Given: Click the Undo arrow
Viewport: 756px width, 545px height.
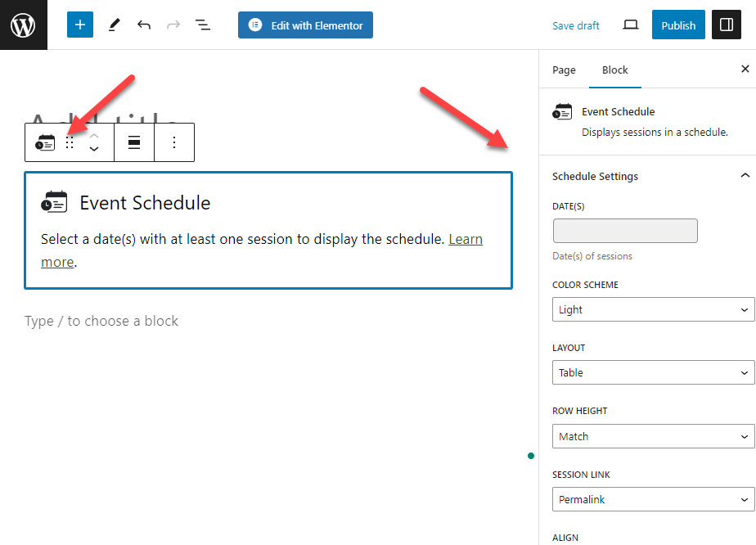Looking at the screenshot, I should coord(144,25).
